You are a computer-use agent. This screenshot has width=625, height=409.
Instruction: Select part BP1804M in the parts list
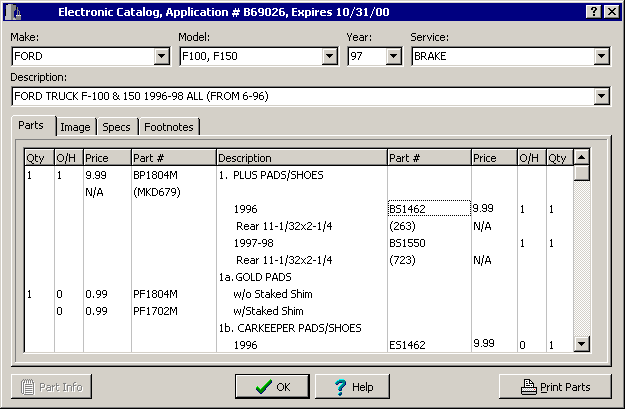click(x=156, y=174)
